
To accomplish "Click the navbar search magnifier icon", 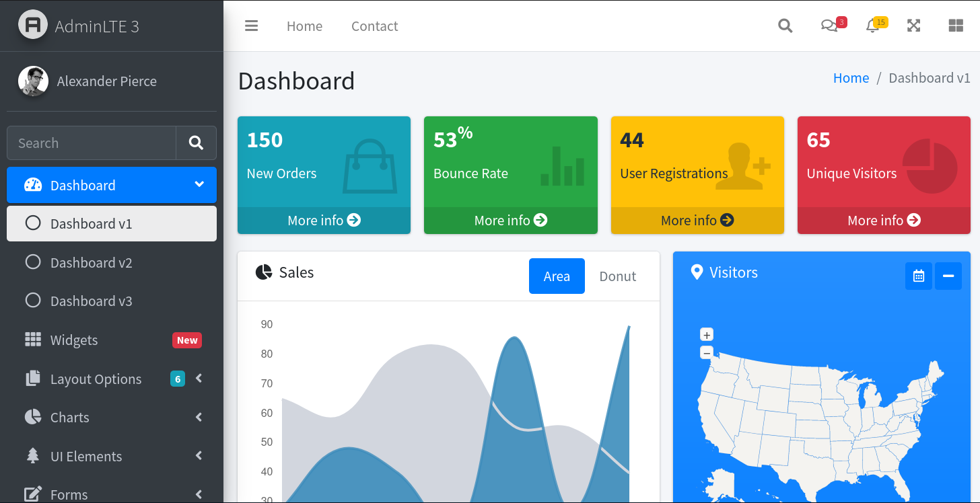I will click(785, 26).
